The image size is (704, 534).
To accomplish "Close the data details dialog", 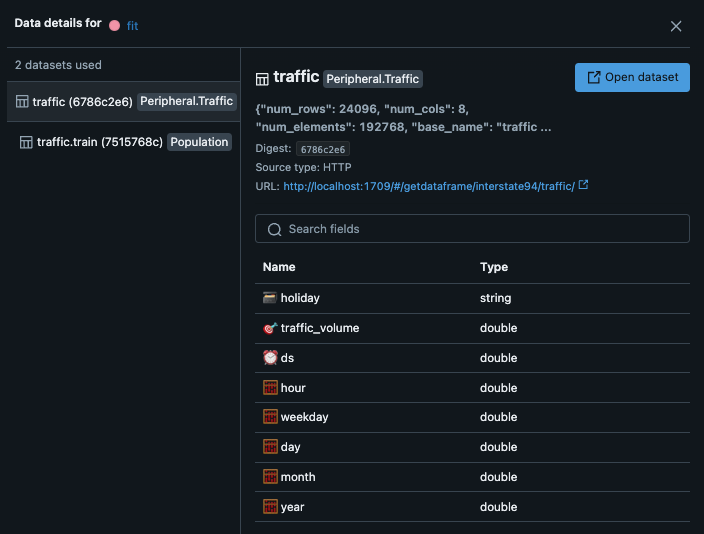I will tap(676, 26).
